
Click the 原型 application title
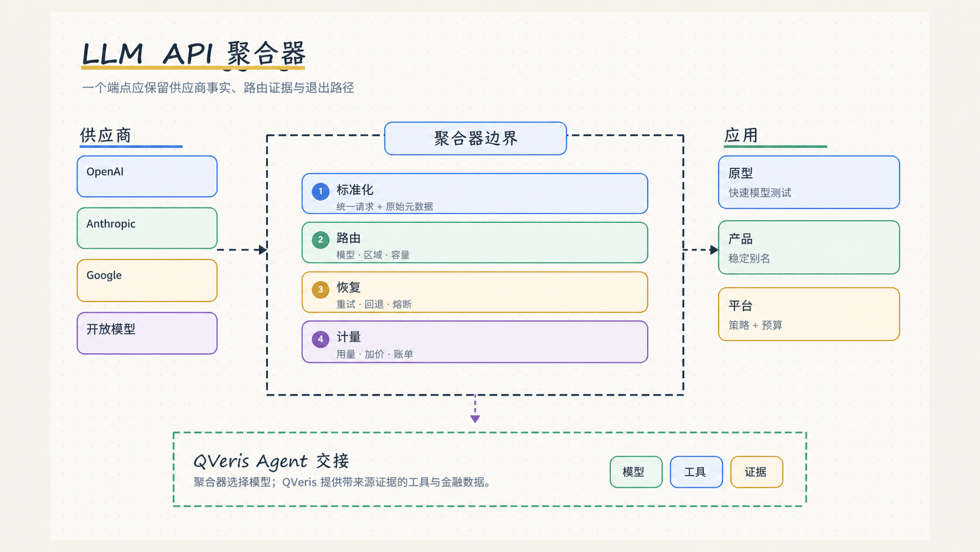tap(740, 174)
